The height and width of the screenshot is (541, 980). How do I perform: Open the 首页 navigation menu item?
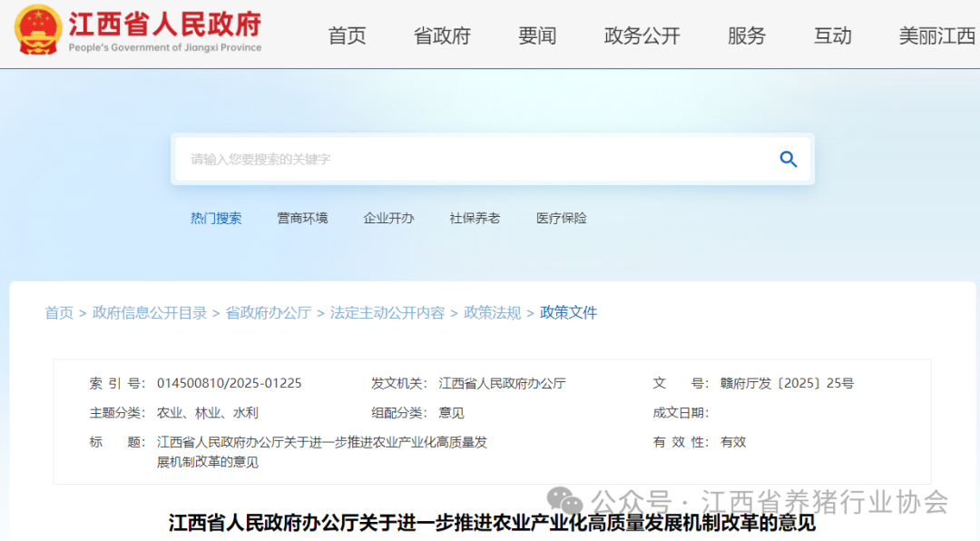[347, 36]
